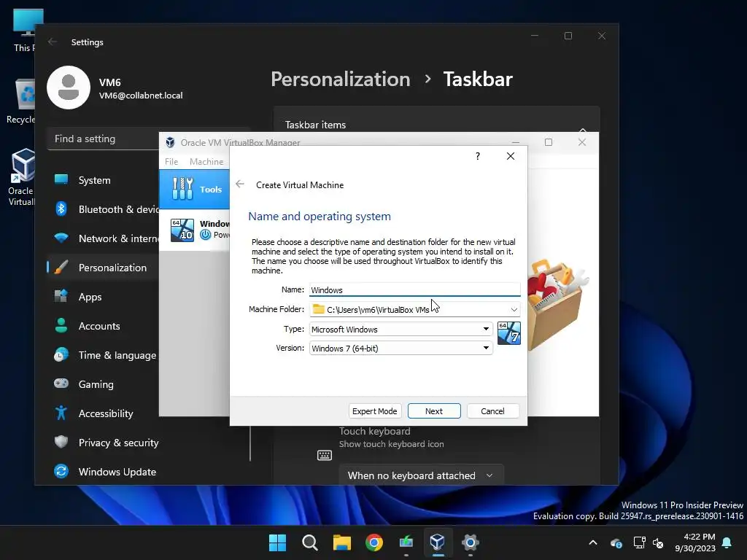Click the help question mark in dialog
The height and width of the screenshot is (560, 747).
(477, 156)
